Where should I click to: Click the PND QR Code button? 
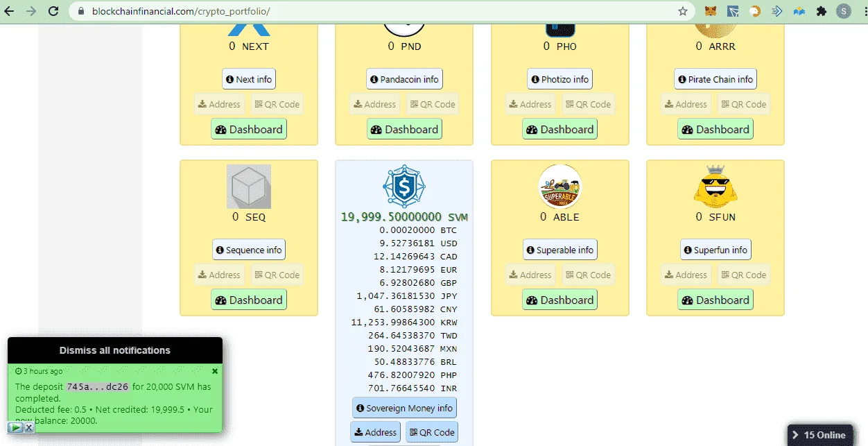pos(432,104)
